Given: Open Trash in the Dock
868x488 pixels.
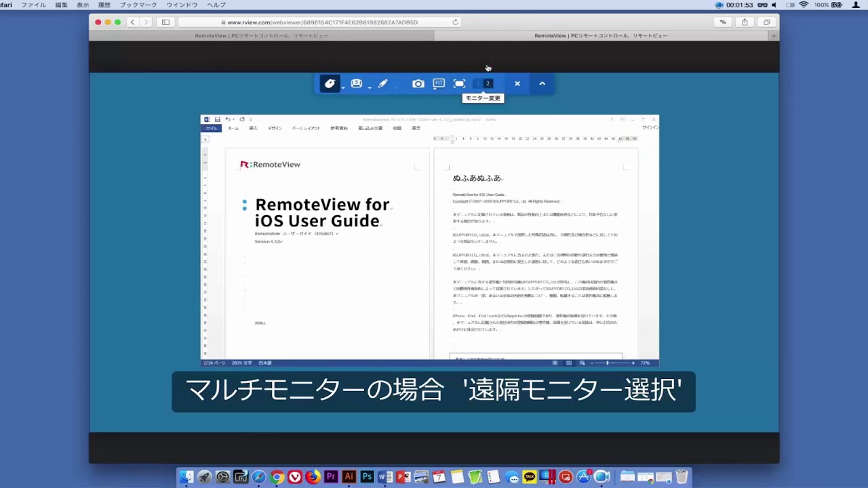Looking at the screenshot, I should [x=682, y=477].
